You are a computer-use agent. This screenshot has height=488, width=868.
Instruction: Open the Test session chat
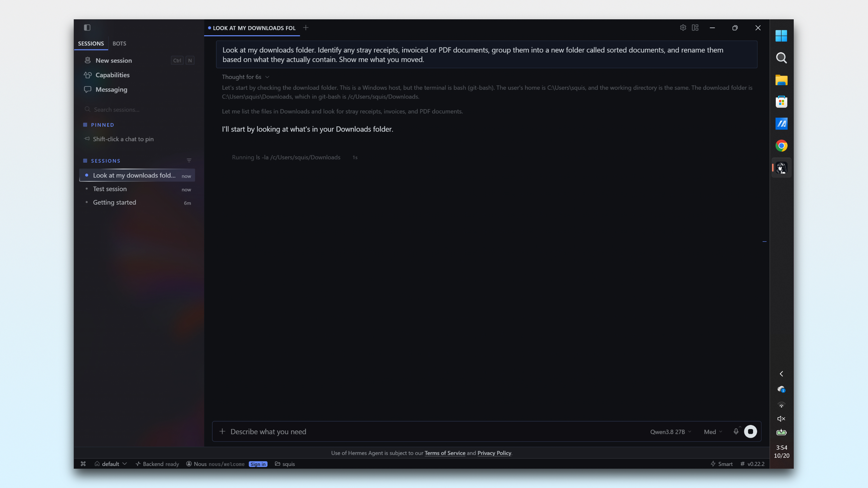click(x=137, y=189)
